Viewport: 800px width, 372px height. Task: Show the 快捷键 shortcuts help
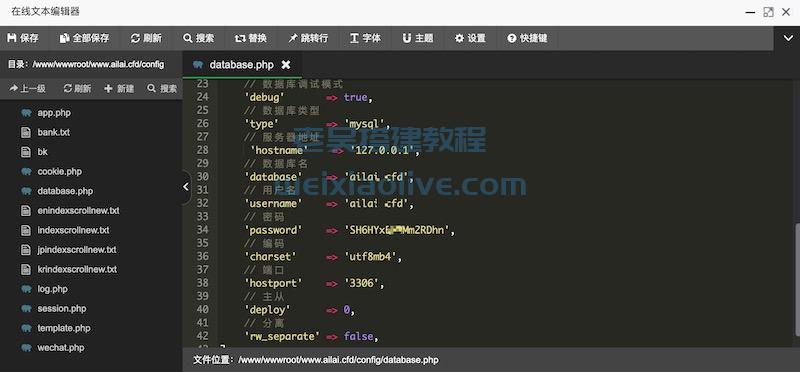pyautogui.click(x=527, y=38)
